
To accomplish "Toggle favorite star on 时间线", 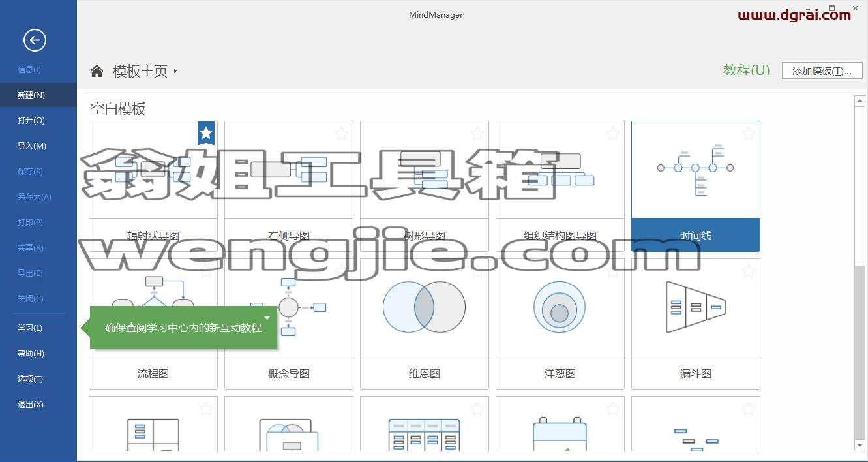I will point(749,134).
